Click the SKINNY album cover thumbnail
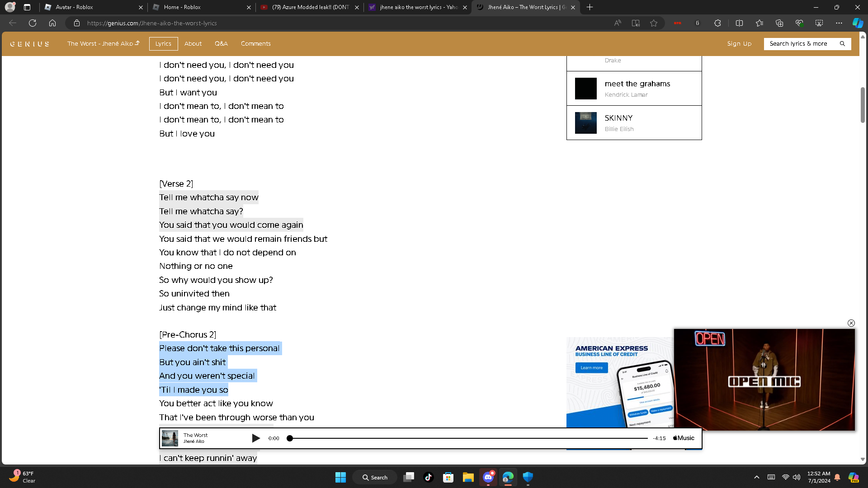This screenshot has width=868, height=488. click(x=586, y=123)
